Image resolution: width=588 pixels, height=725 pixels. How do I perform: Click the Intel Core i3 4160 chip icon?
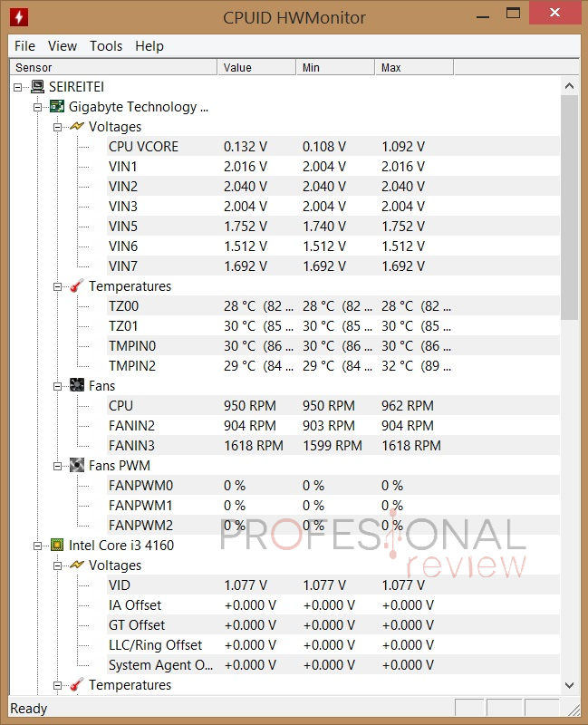(x=57, y=545)
